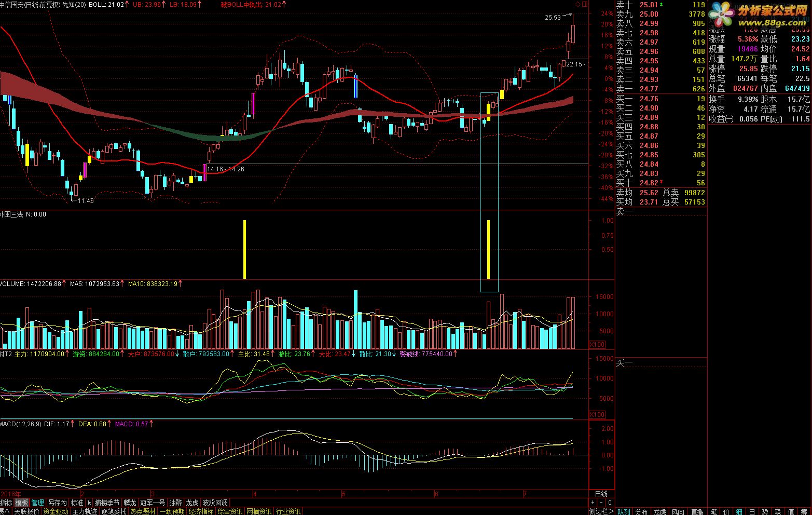This screenshot has width=812, height=515.
Task: Switch to the 分布 tab
Action: coord(642,511)
